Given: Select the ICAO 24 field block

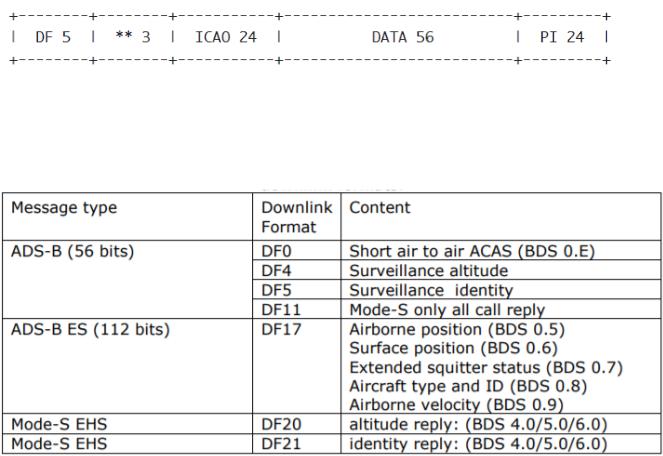Looking at the screenshot, I should point(226,37).
